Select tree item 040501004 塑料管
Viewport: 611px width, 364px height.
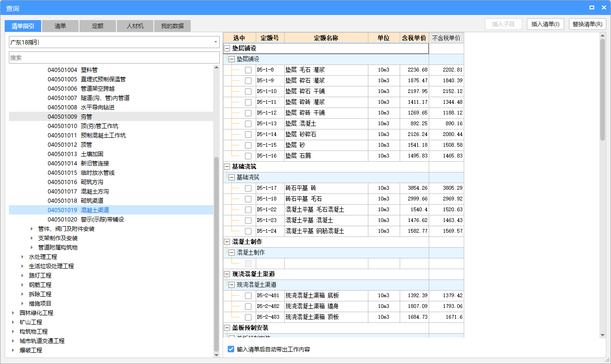(72, 70)
